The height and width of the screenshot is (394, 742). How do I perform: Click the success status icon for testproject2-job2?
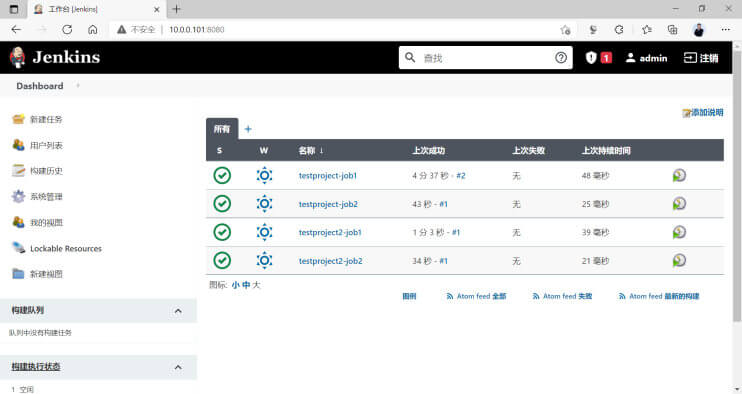click(x=222, y=261)
